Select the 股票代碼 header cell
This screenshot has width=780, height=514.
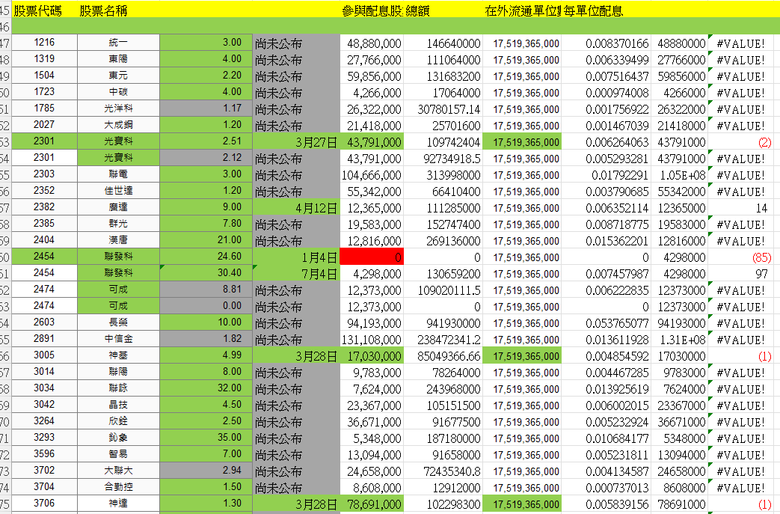click(44, 10)
